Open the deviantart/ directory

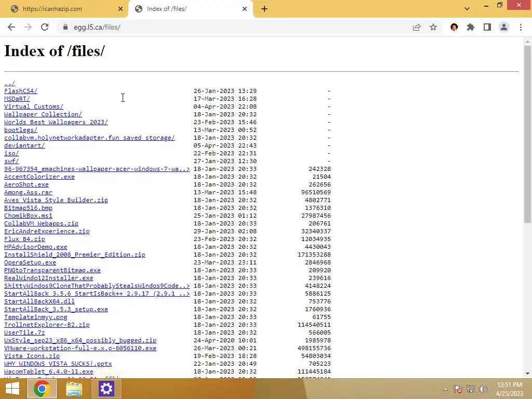point(24,145)
